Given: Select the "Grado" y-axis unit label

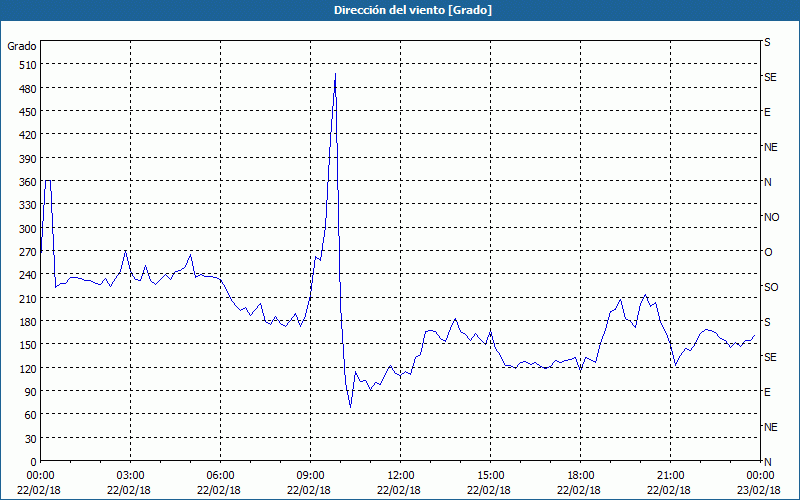Looking at the screenshot, I should coord(22,46).
